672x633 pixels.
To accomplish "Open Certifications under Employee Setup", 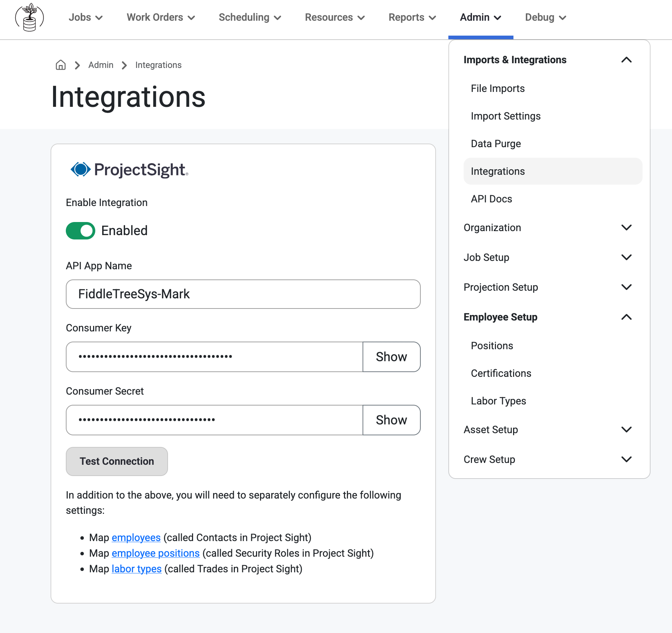I will (553, 373).
